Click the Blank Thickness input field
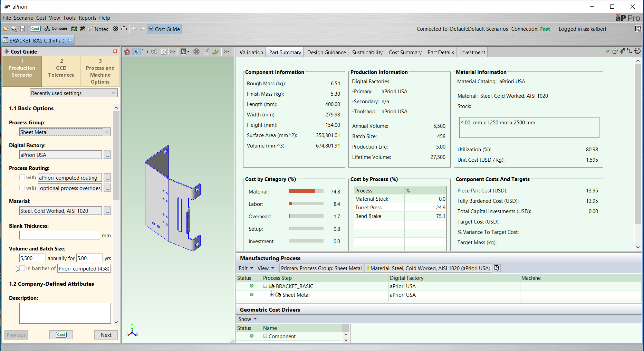This screenshot has height=351, width=644. 60,235
